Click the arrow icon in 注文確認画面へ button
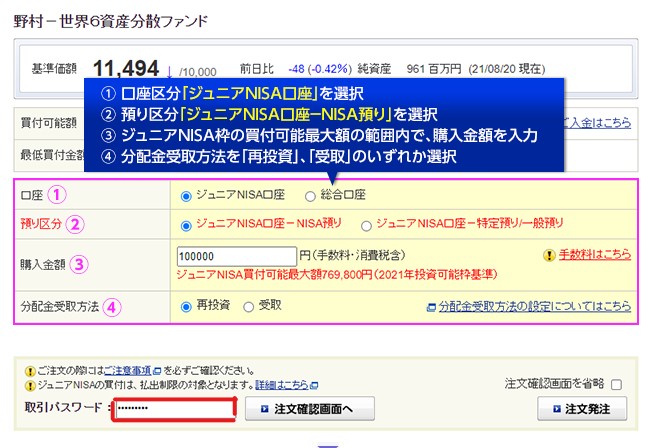 [265, 409]
